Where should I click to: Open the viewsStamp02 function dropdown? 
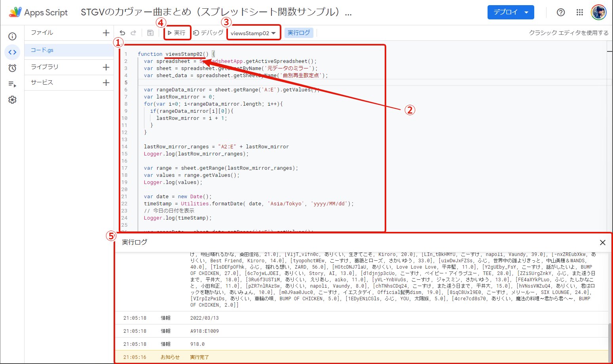(253, 33)
